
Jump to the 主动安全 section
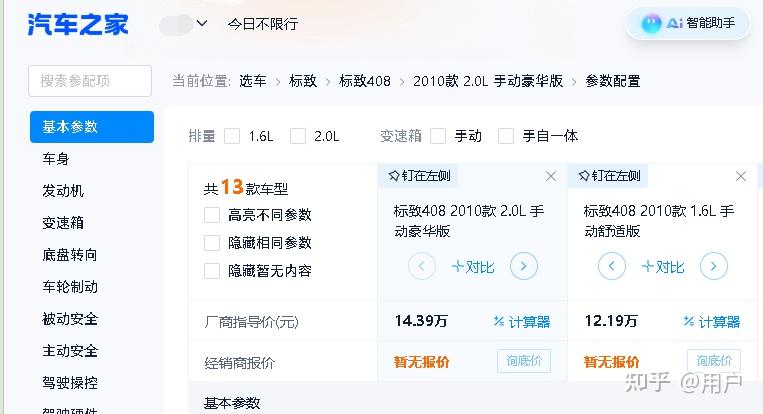70,351
